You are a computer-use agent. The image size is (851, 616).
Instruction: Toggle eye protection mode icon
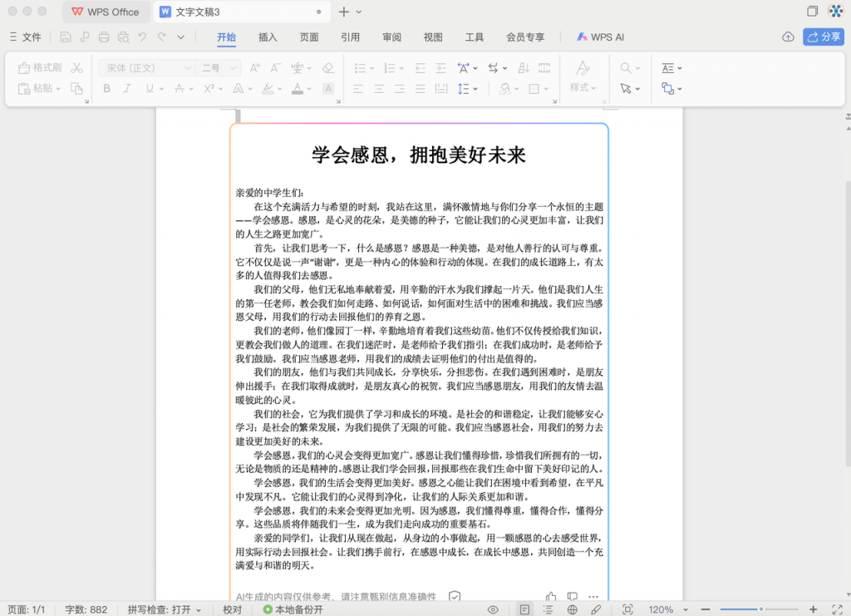point(493,609)
